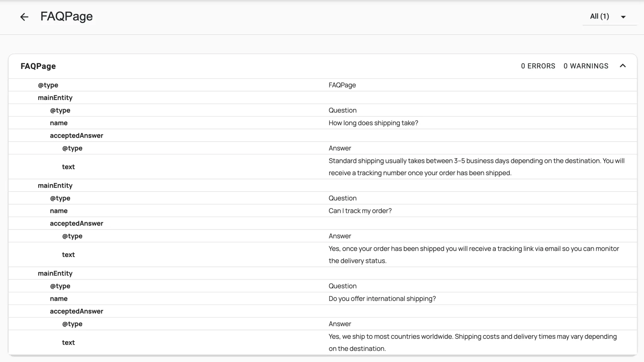Image resolution: width=644 pixels, height=362 pixels.
Task: Click the FAQPage page title heading
Action: click(x=66, y=16)
